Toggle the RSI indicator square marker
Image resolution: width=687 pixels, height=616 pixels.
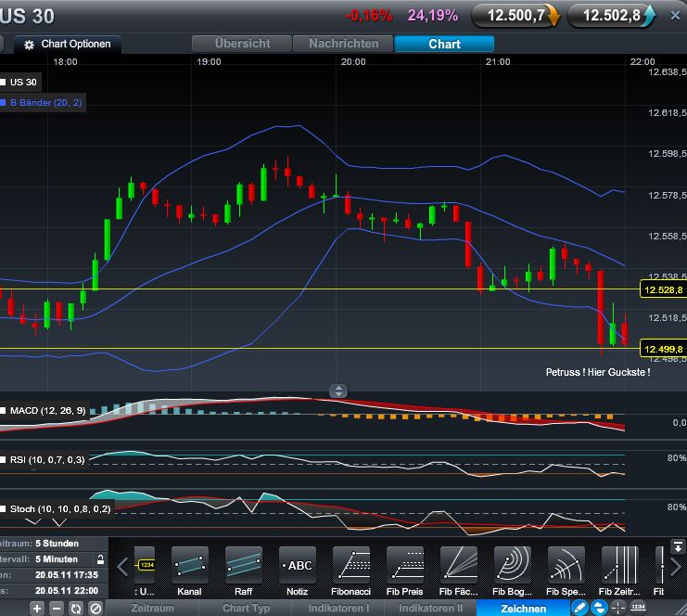pyautogui.click(x=4, y=459)
